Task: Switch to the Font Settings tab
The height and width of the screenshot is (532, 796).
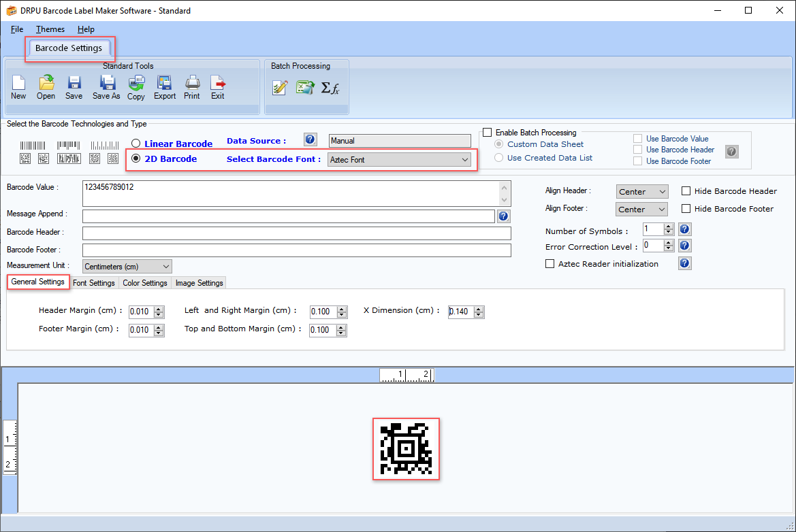Action: 94,283
